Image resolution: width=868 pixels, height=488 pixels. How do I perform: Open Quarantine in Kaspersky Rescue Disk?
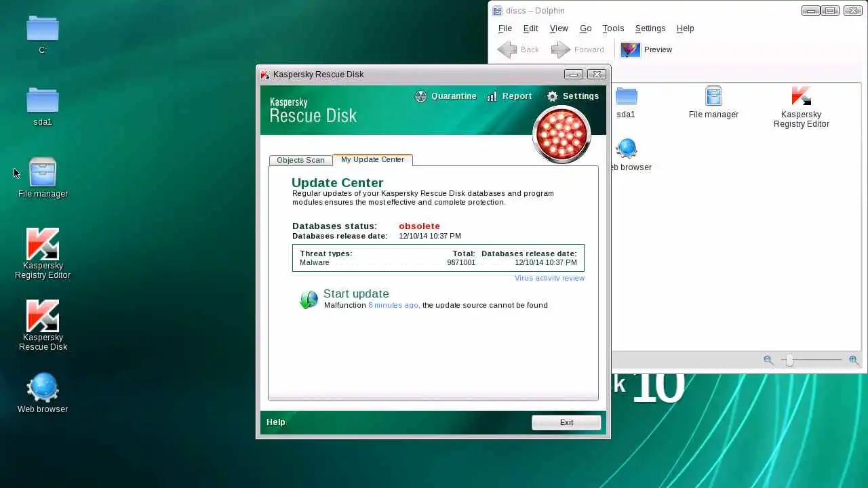pos(446,96)
